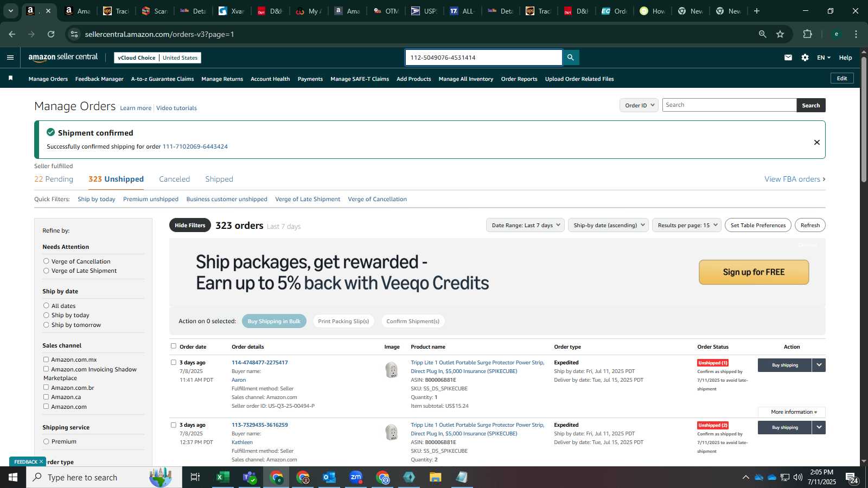Select the Verge of Cancellation radio button

[x=46, y=261]
